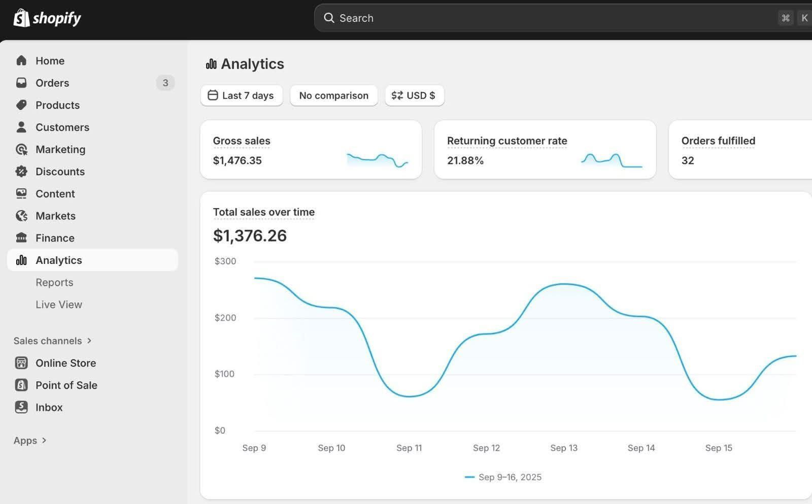This screenshot has width=812, height=504.
Task: Click the Point of Sale icon
Action: [21, 385]
